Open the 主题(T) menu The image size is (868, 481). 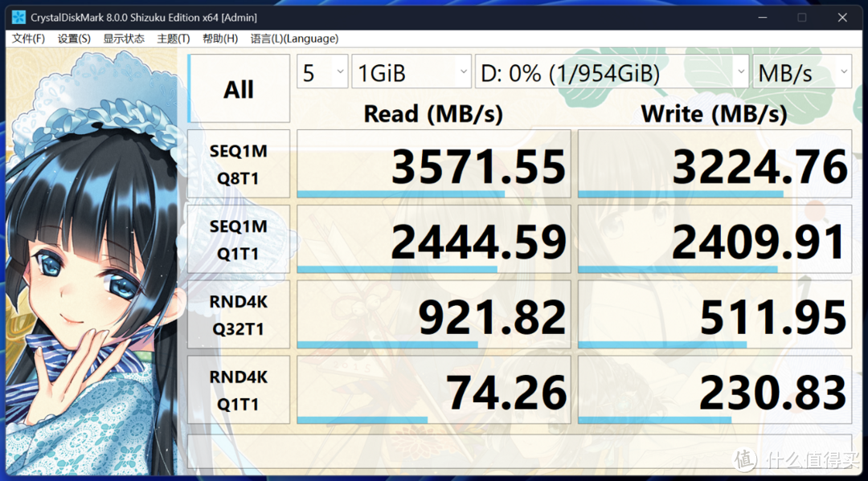click(x=174, y=39)
